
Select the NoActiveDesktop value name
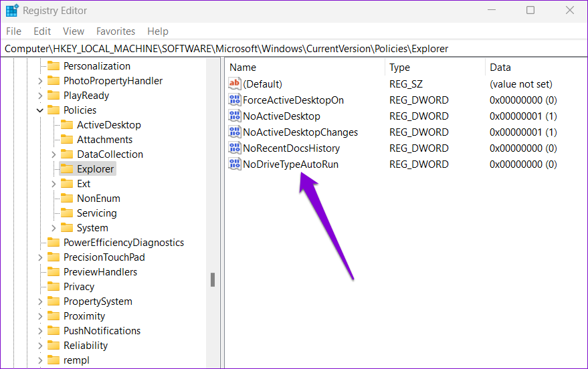pos(282,116)
